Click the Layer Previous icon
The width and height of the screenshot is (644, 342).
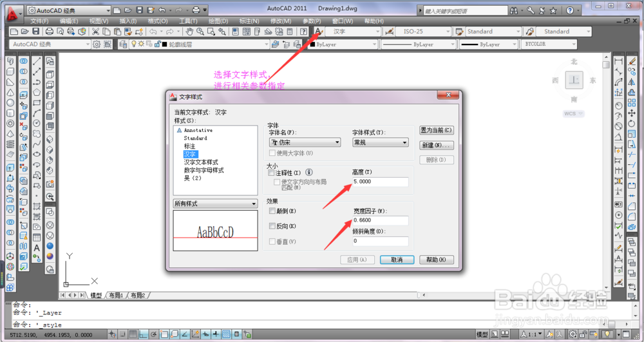pyautogui.click(x=287, y=44)
